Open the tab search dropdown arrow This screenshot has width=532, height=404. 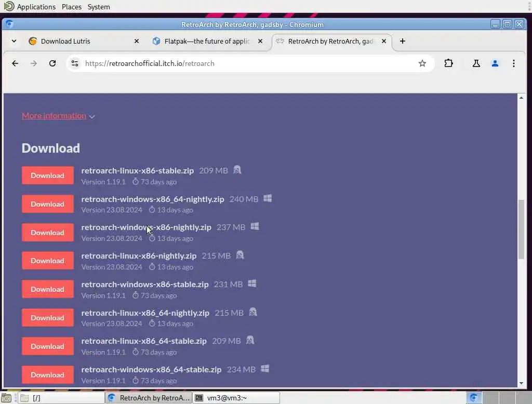[x=14, y=41]
